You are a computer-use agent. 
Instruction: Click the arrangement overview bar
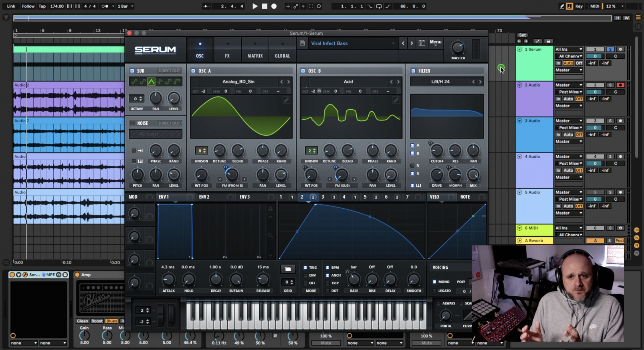click(312, 18)
